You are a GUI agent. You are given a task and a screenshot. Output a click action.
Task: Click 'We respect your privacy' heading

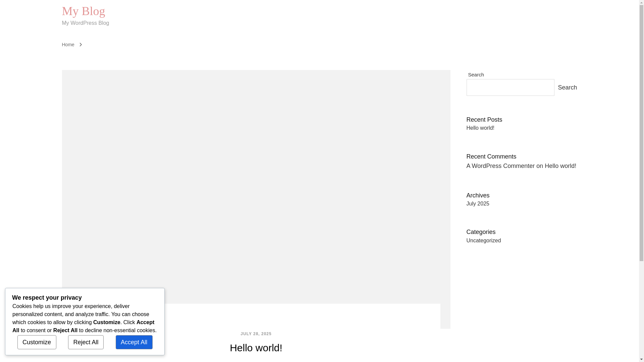click(47, 298)
